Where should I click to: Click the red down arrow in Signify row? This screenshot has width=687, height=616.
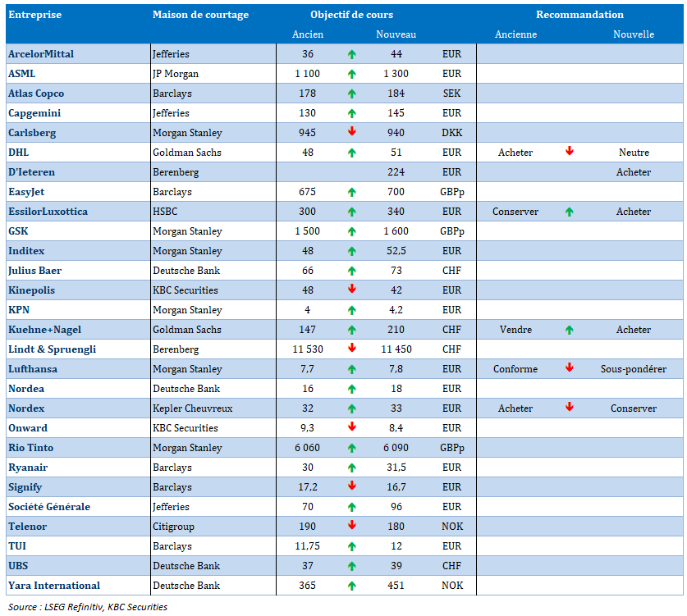tap(351, 486)
